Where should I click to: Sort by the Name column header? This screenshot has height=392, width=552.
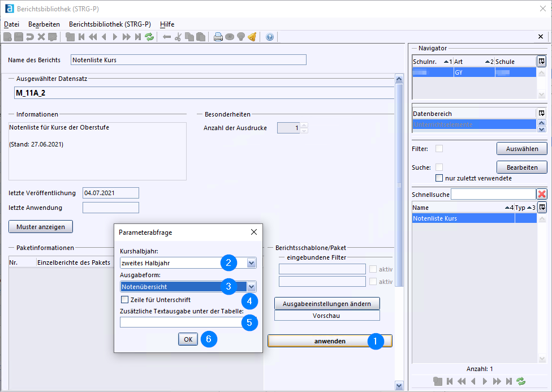pos(463,208)
